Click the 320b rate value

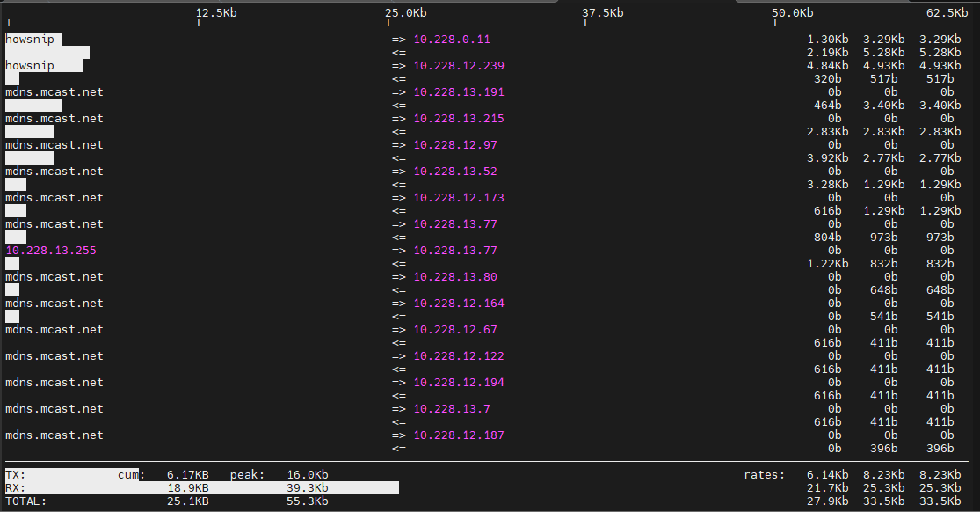click(827, 79)
